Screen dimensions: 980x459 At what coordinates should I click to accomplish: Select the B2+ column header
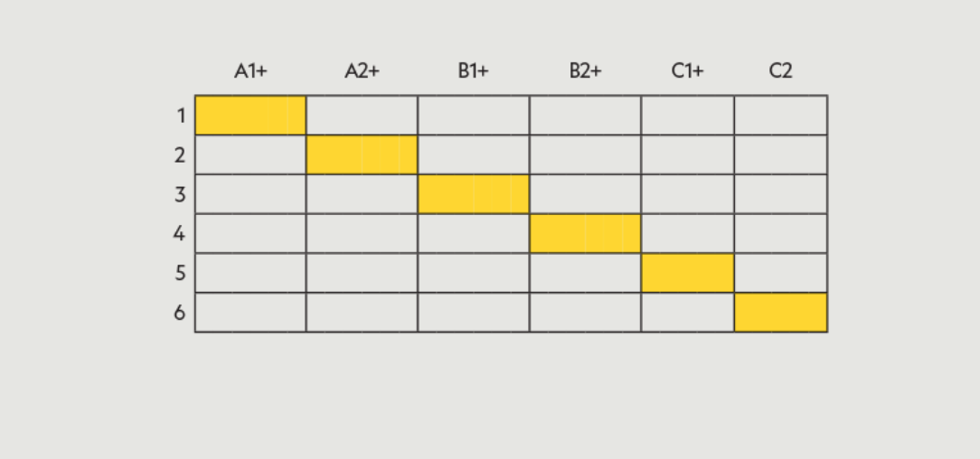point(585,71)
